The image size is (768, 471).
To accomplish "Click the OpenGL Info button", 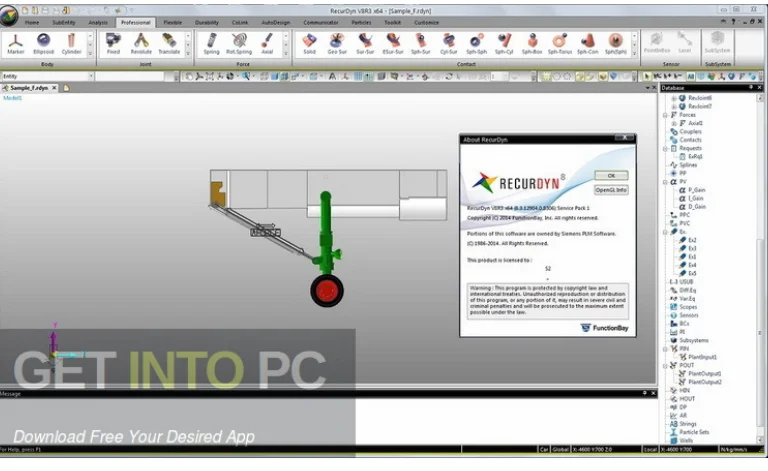I will (x=611, y=189).
